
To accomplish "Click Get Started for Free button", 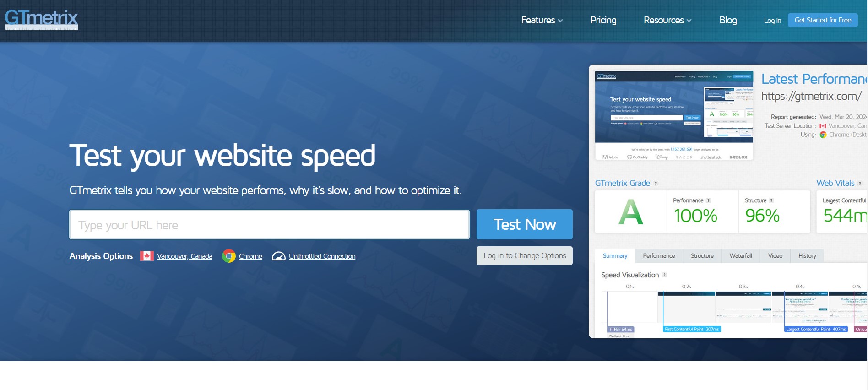I will (x=822, y=20).
